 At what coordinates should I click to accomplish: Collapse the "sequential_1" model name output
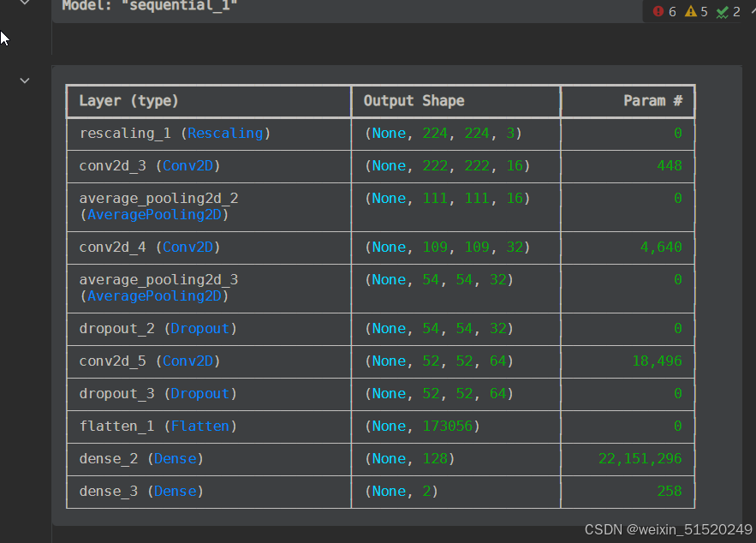pos(25,3)
